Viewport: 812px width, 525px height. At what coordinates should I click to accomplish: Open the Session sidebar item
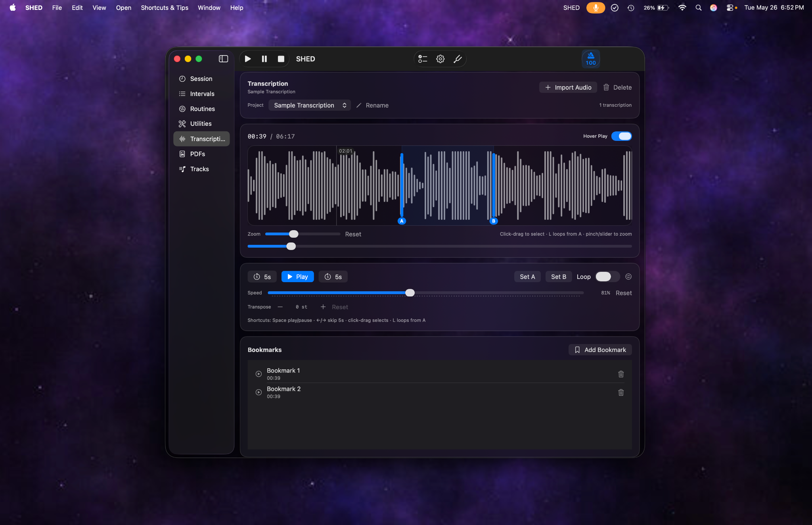click(201, 79)
